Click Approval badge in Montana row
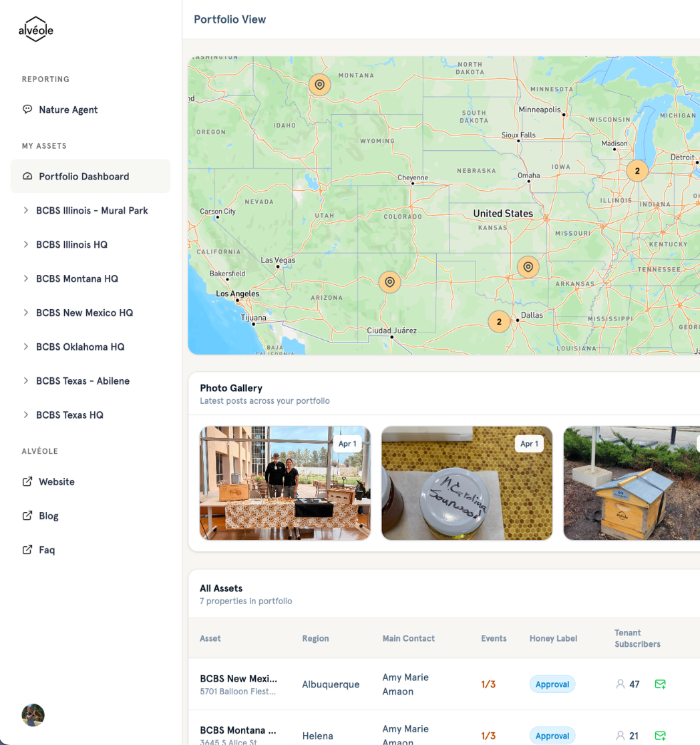 552,736
